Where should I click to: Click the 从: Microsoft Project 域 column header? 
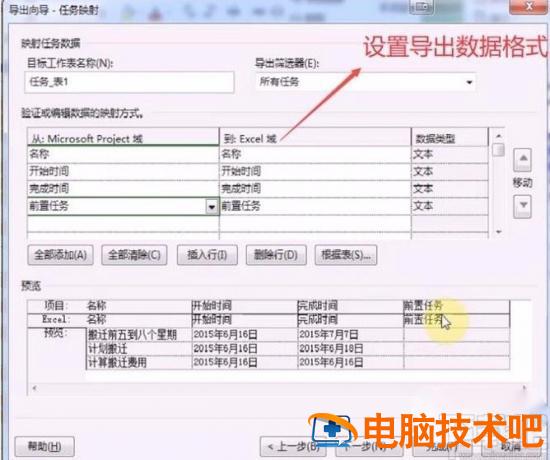point(123,138)
